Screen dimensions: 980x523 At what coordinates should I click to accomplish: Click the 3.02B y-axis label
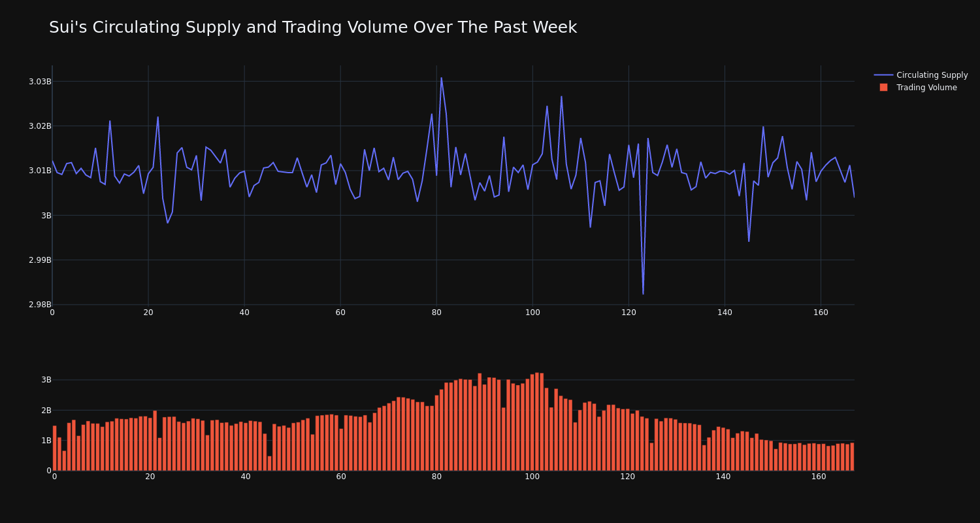point(40,126)
